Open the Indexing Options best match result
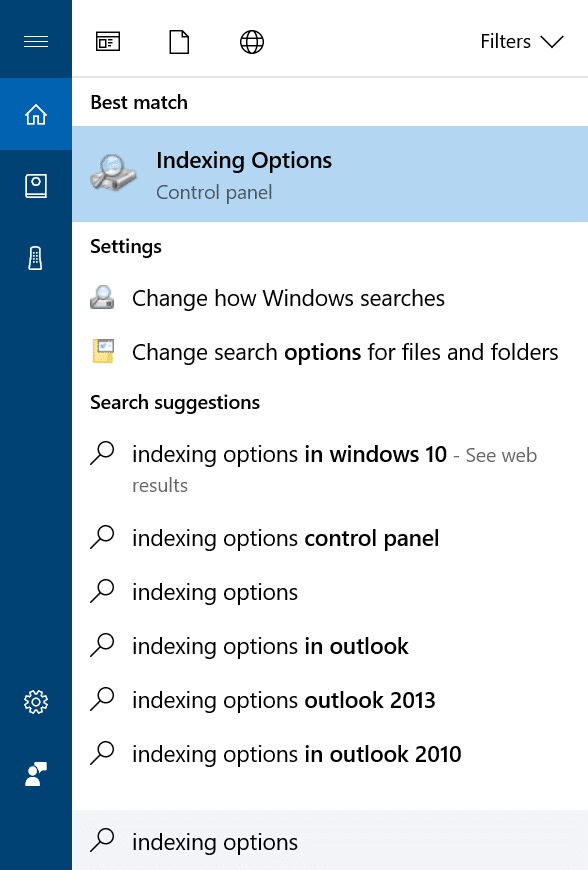The width and height of the screenshot is (588, 870). tap(330, 174)
